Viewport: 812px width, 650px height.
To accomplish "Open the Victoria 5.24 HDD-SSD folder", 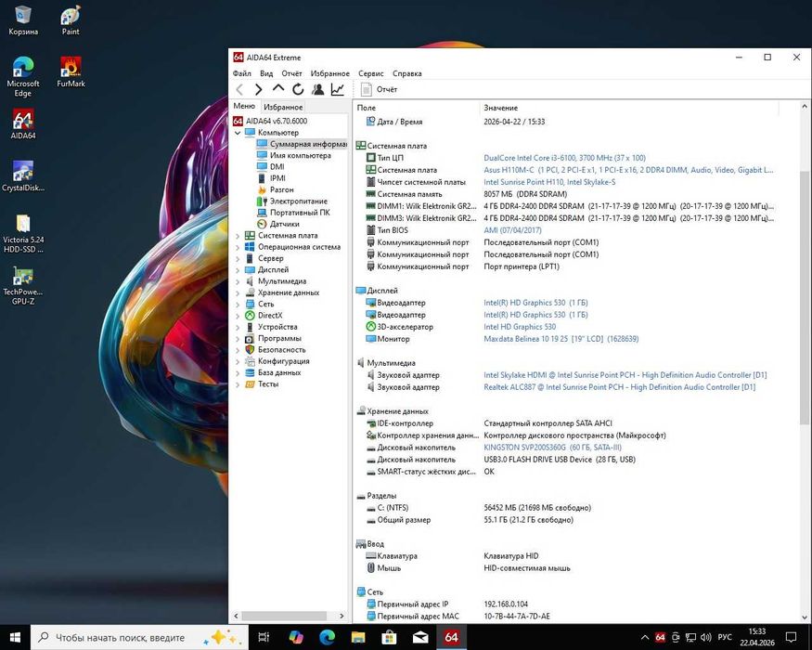I will pos(23,233).
